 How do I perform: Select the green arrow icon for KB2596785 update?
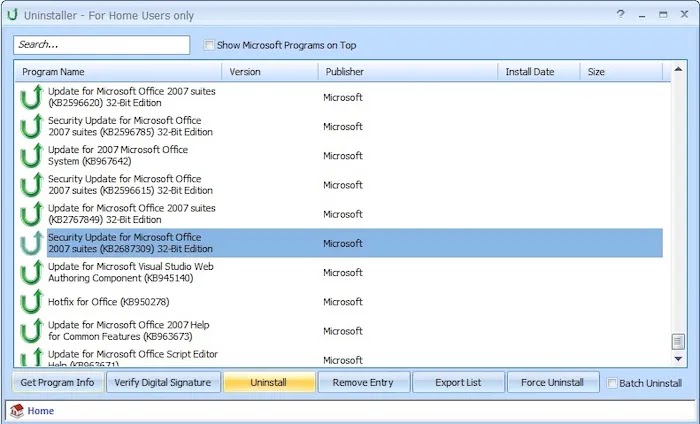31,126
